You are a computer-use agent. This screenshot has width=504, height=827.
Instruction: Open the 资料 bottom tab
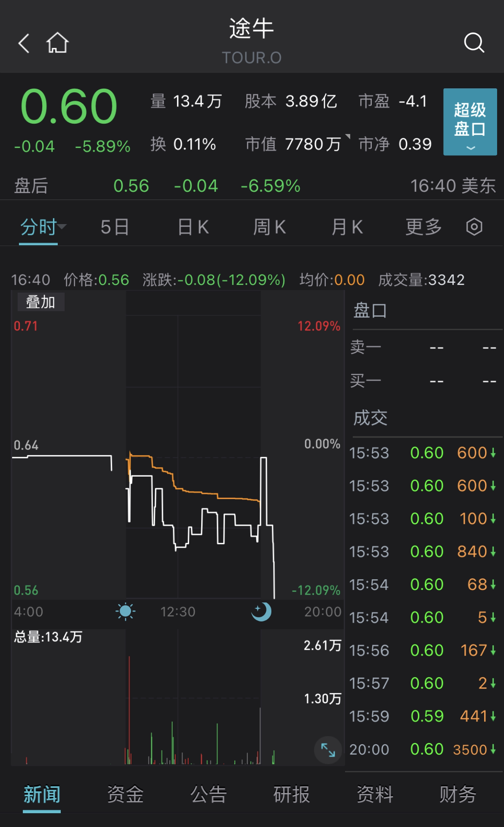pos(375,794)
